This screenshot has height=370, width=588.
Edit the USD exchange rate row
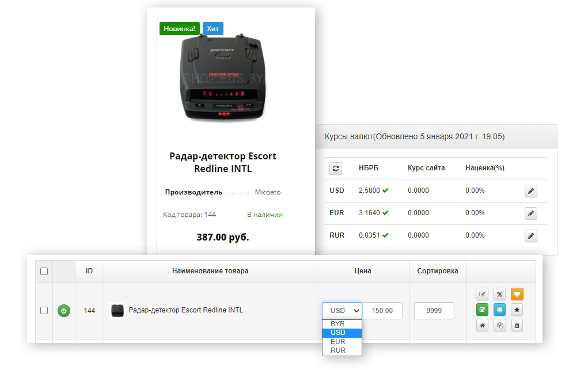coord(530,191)
